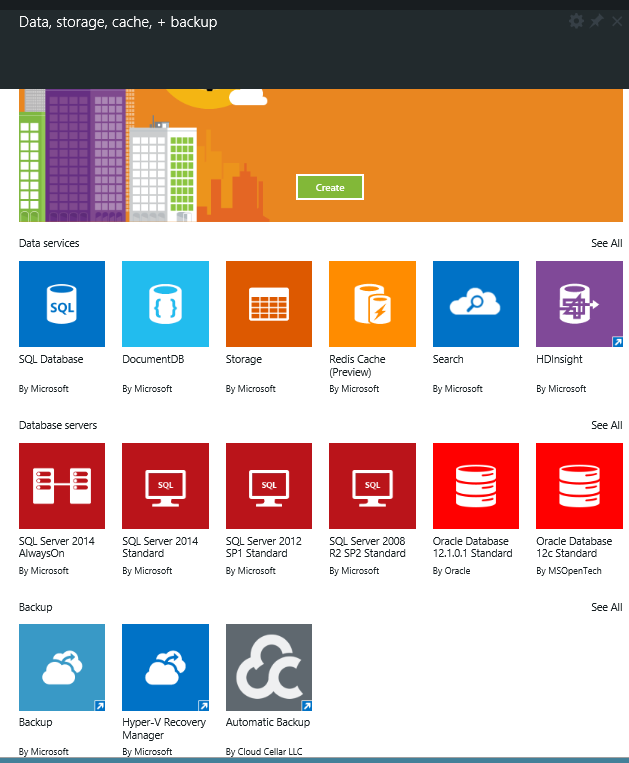The width and height of the screenshot is (629, 763).
Task: Click 'By MSOpenTech' publisher text
Action: coord(569,571)
